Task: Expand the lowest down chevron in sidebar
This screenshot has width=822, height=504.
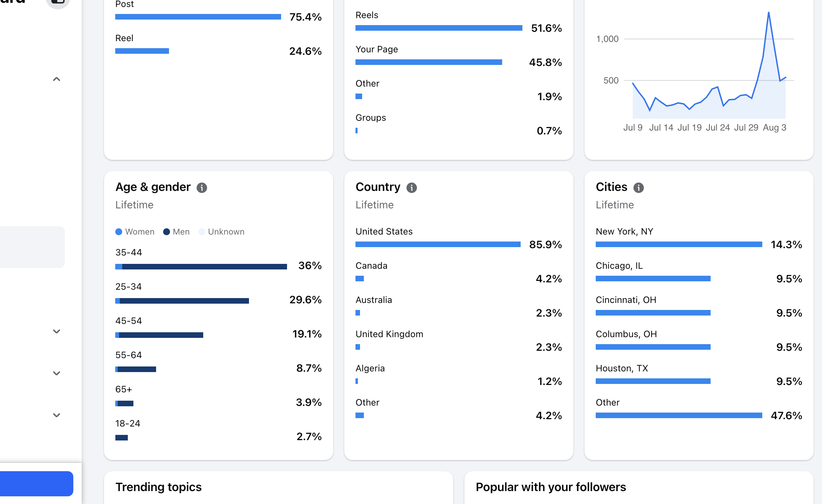Action: click(57, 415)
